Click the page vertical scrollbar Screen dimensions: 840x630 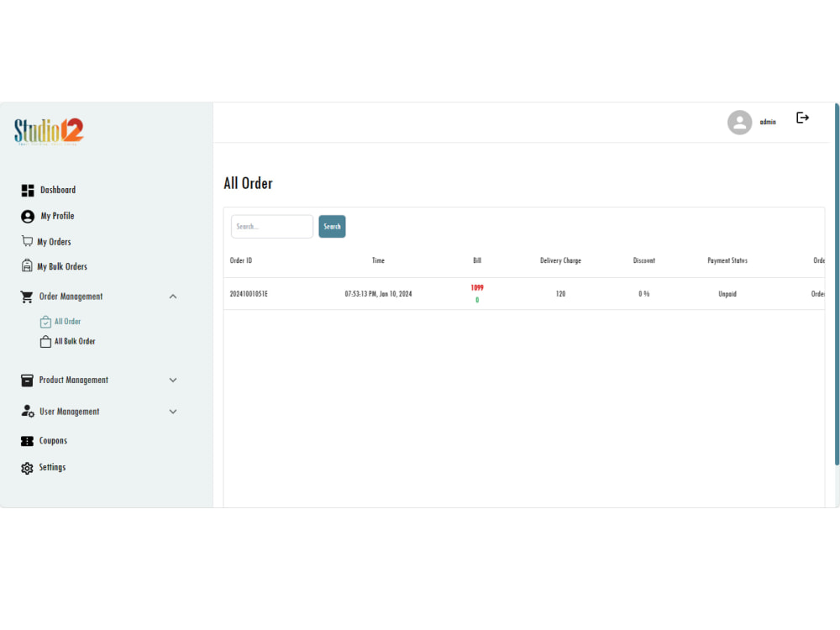pos(837,285)
